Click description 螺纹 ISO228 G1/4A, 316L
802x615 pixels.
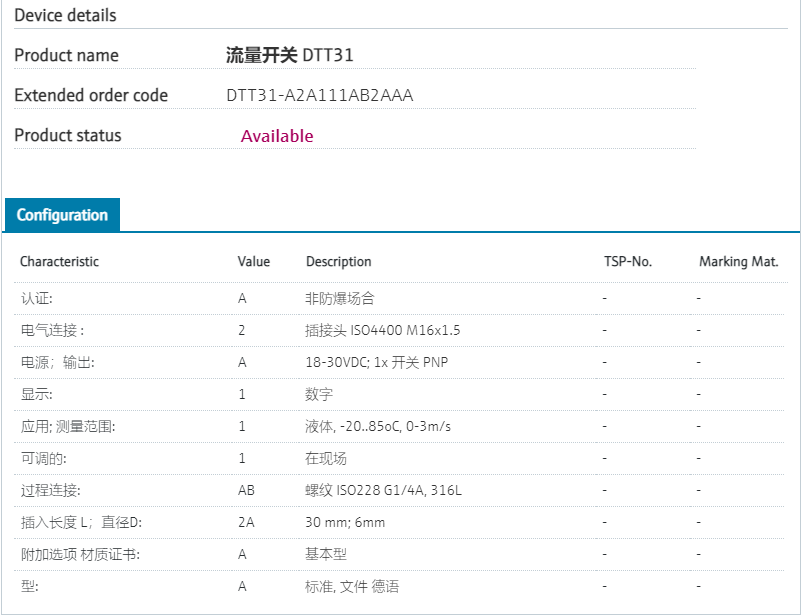point(383,490)
